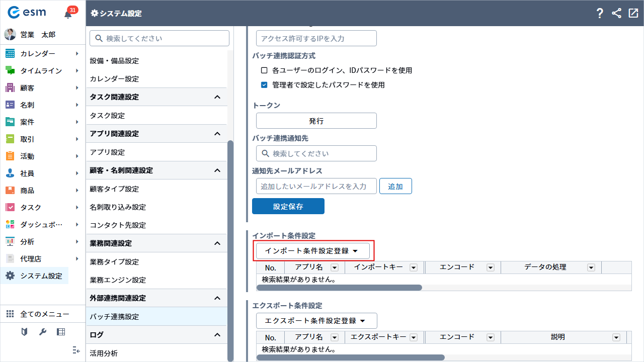The image size is (644, 362).
Task: Select 顧客タイプ設定 in settings list
Action: click(x=114, y=189)
